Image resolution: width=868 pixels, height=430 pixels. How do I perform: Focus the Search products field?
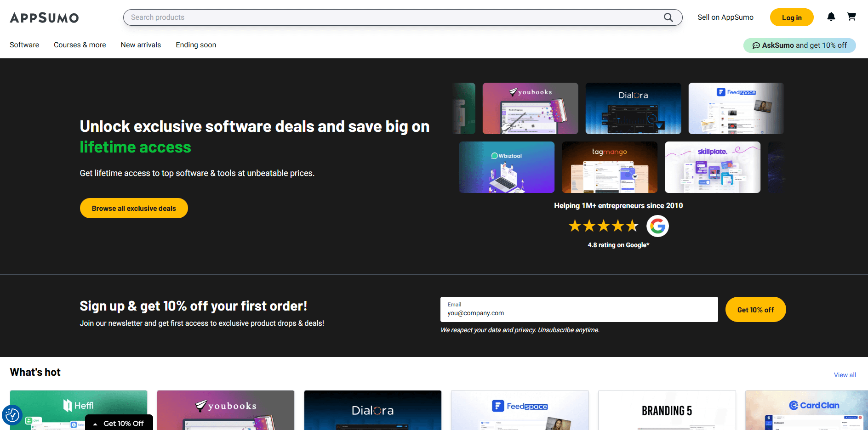click(391, 17)
